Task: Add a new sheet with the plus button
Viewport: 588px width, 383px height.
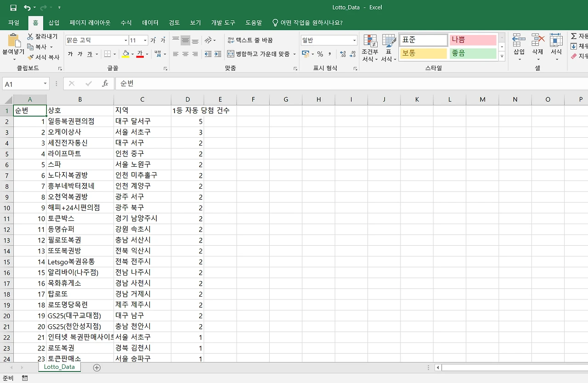Action: tap(96, 367)
